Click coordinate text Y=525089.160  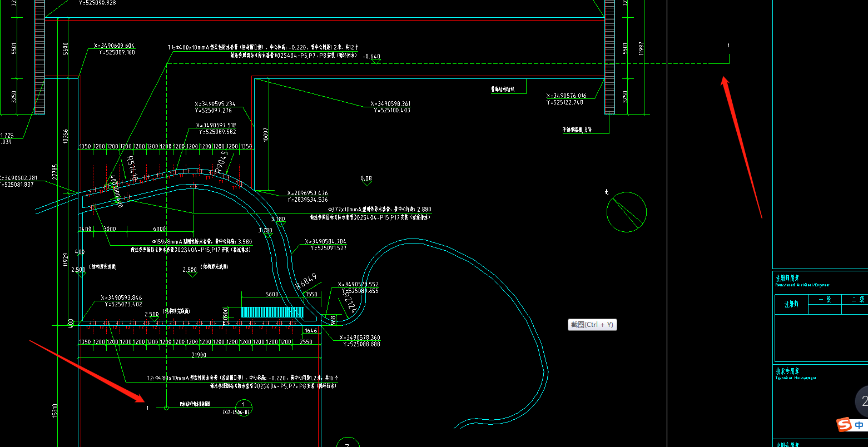click(117, 52)
